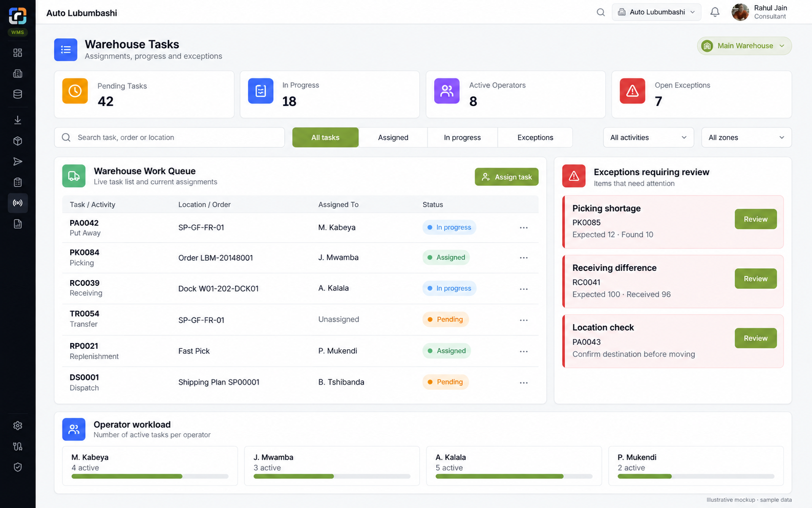Click the routing icon above the shield
812x508 pixels.
point(17,447)
